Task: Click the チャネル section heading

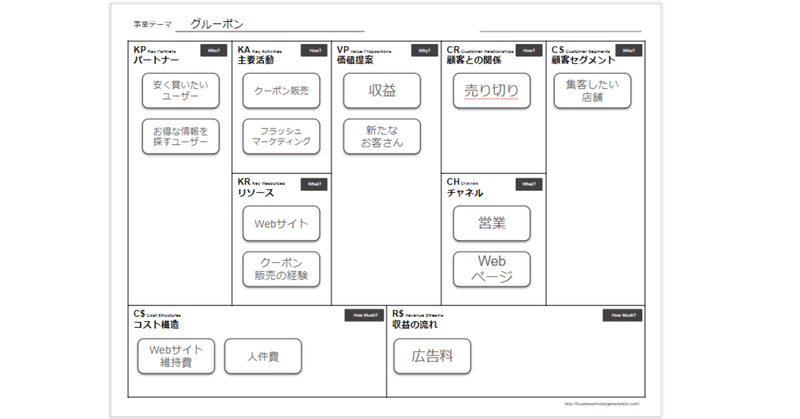Action: (x=465, y=193)
